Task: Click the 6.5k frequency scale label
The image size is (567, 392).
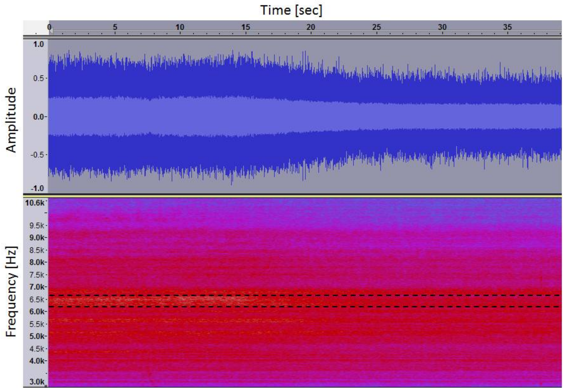Action: (x=37, y=300)
